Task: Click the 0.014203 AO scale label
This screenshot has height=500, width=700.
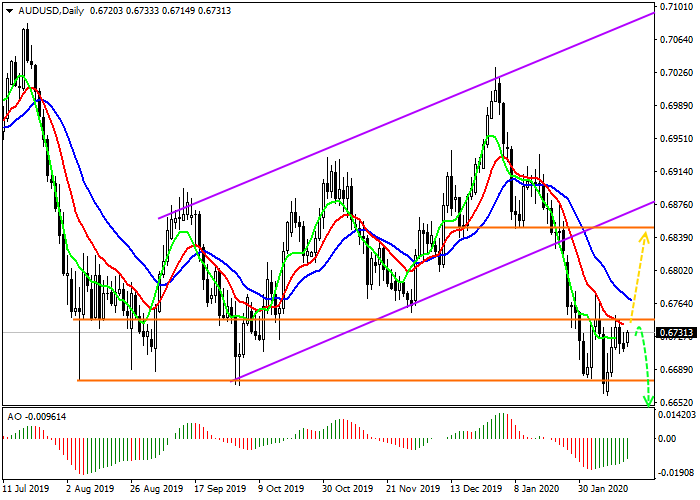Action: pos(678,413)
